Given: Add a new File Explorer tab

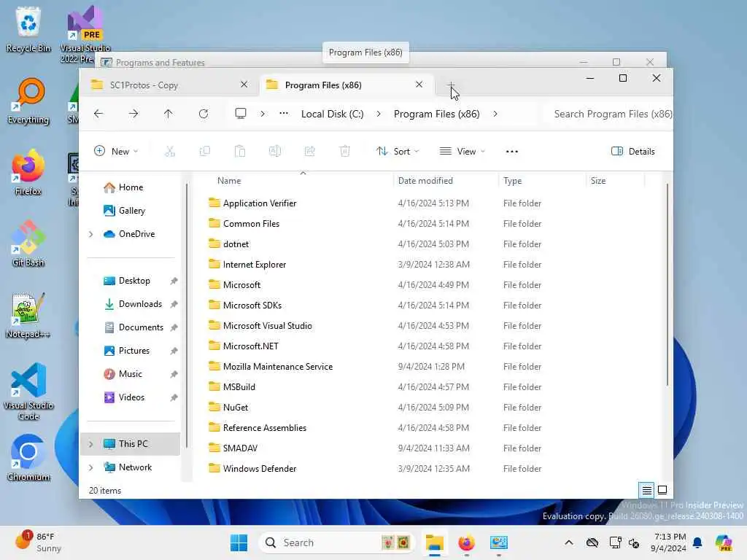Looking at the screenshot, I should pos(450,85).
